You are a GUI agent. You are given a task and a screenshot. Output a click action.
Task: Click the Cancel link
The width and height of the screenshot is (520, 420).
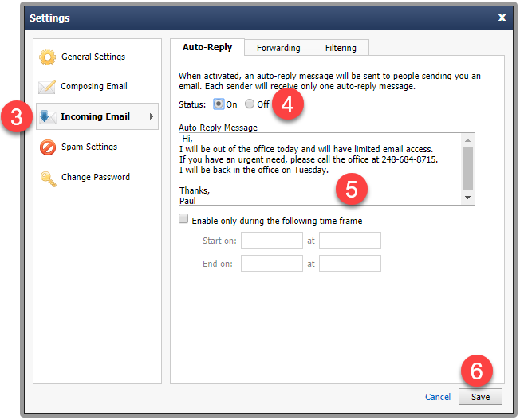(x=438, y=397)
